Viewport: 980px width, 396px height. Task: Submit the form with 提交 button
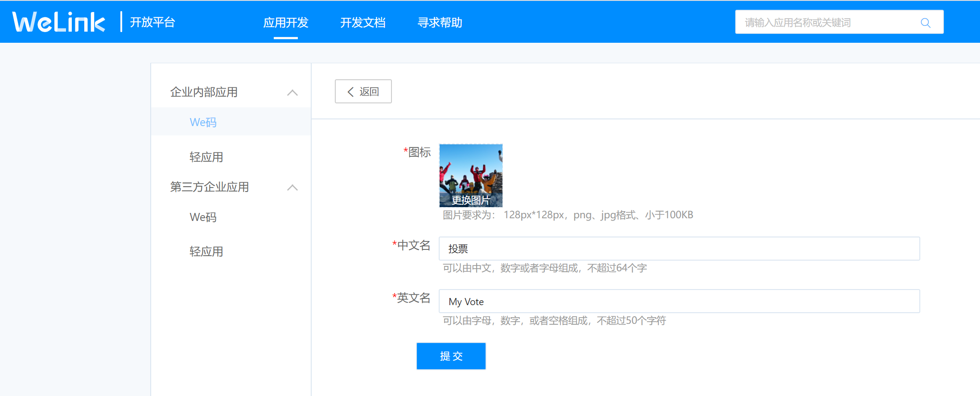coord(451,356)
